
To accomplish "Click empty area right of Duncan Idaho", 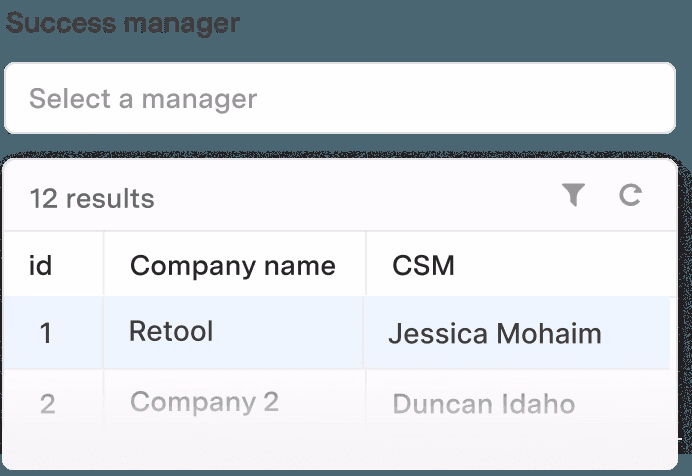I will pos(630,404).
